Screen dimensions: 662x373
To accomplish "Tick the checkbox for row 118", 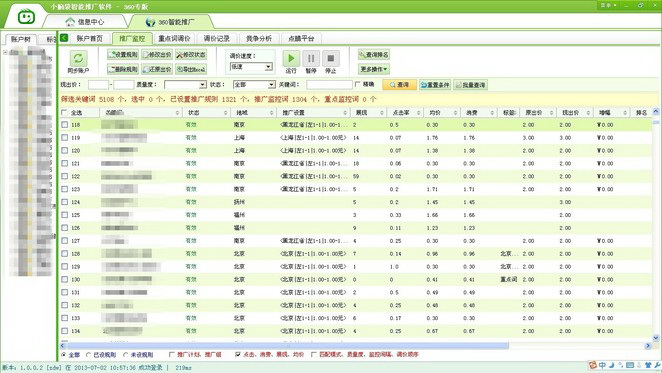I will click(x=65, y=125).
